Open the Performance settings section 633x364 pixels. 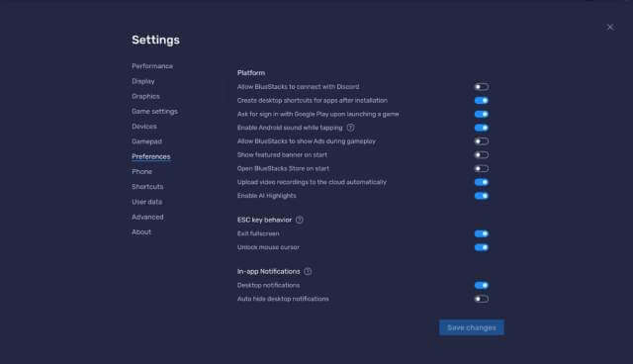152,66
